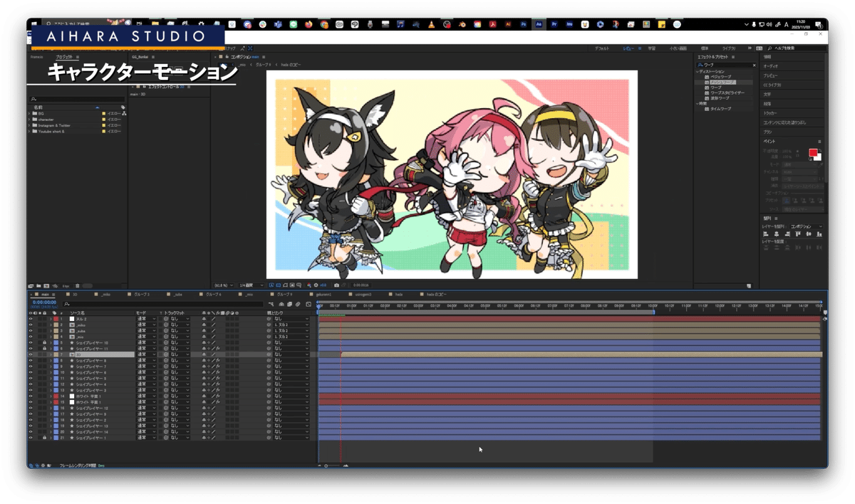The height and width of the screenshot is (504, 855).
Task: Collapse the ディストーション effects category
Action: click(698, 71)
